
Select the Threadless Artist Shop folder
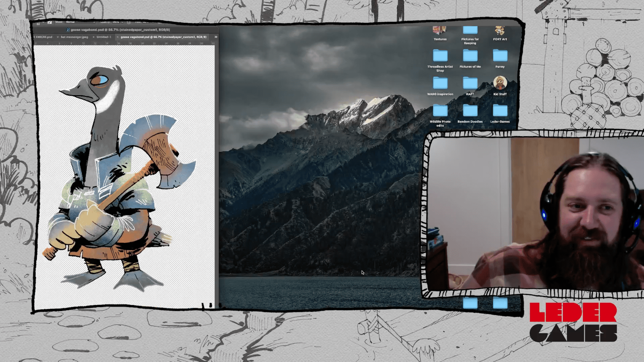click(440, 56)
